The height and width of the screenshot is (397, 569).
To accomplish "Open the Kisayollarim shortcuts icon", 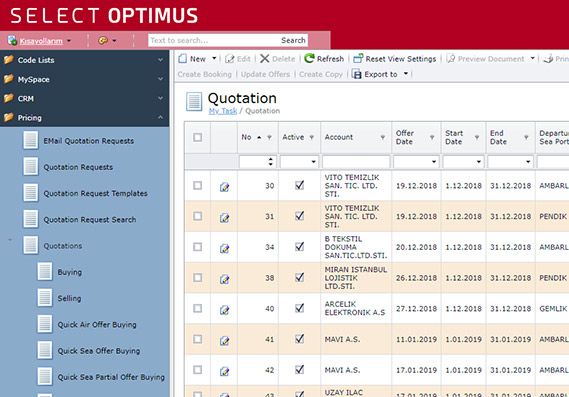I will pos(12,41).
